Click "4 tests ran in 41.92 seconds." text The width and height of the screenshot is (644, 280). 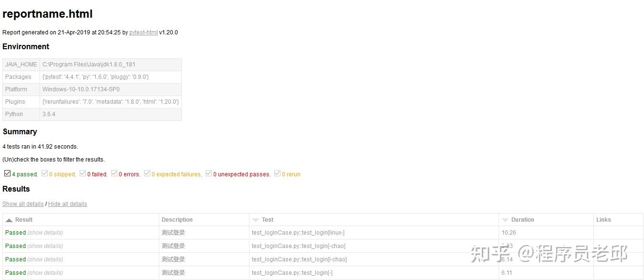point(40,147)
